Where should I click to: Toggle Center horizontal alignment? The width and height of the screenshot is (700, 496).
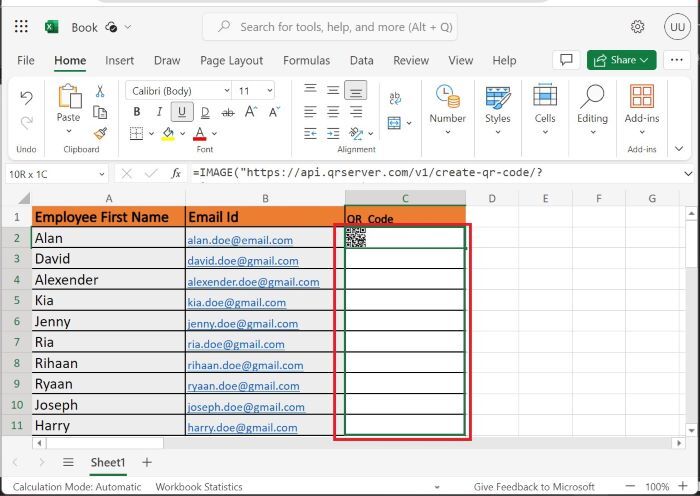click(x=333, y=112)
